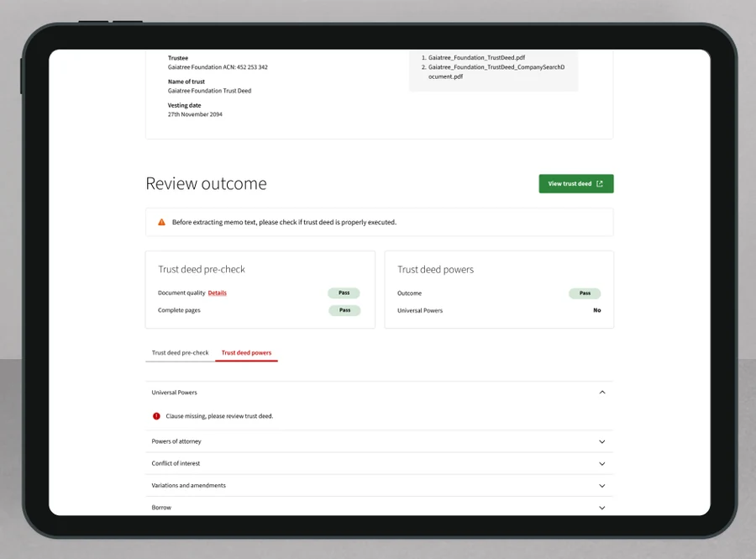Viewport: 756px width, 559px height.
Task: Click the Trust deed powers card title
Action: click(435, 269)
